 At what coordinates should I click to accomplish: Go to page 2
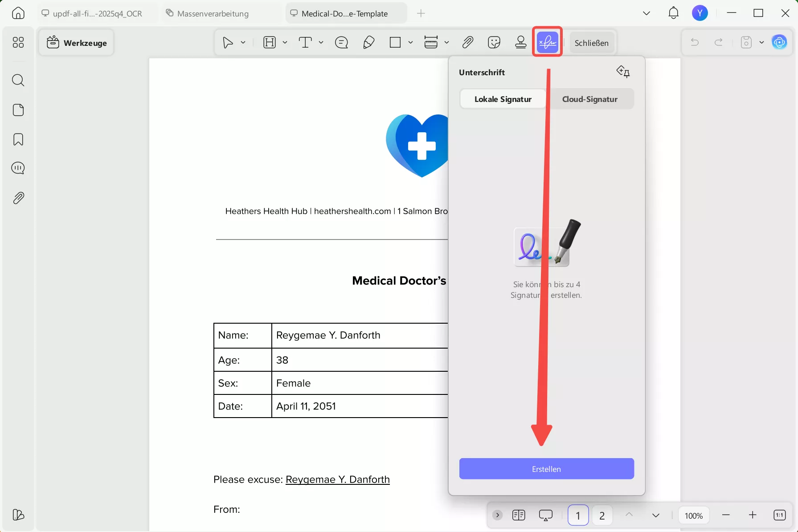(x=602, y=516)
